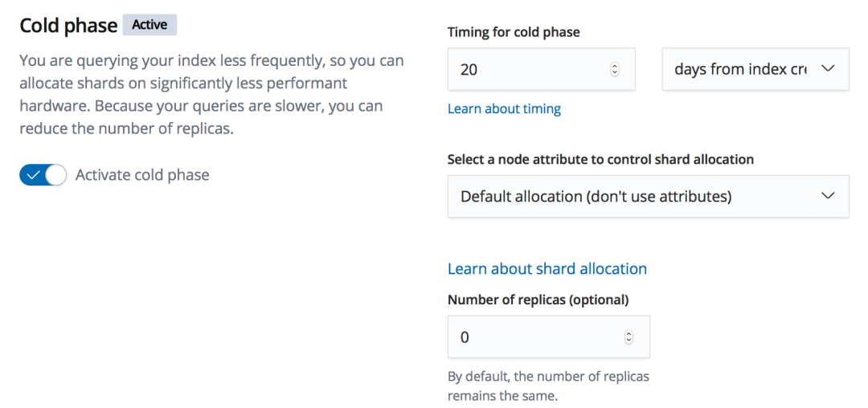
Task: Click the 'Timing for cold phase' field label
Action: point(514,32)
